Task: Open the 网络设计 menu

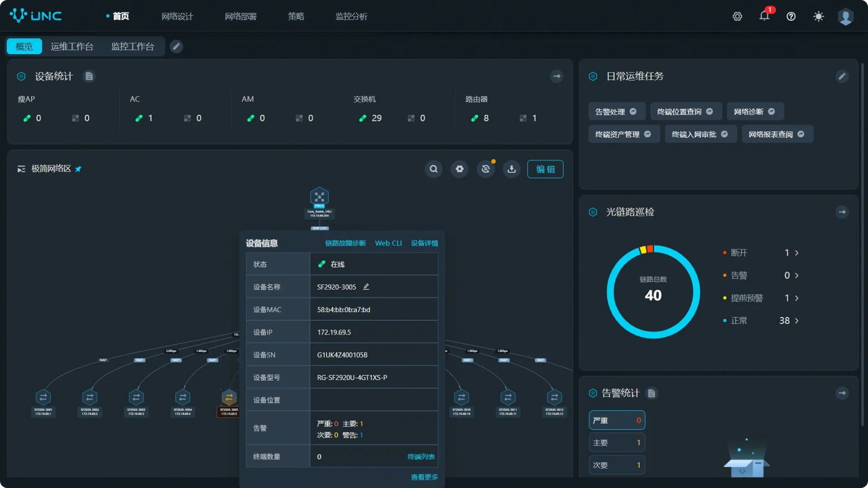Action: [177, 17]
